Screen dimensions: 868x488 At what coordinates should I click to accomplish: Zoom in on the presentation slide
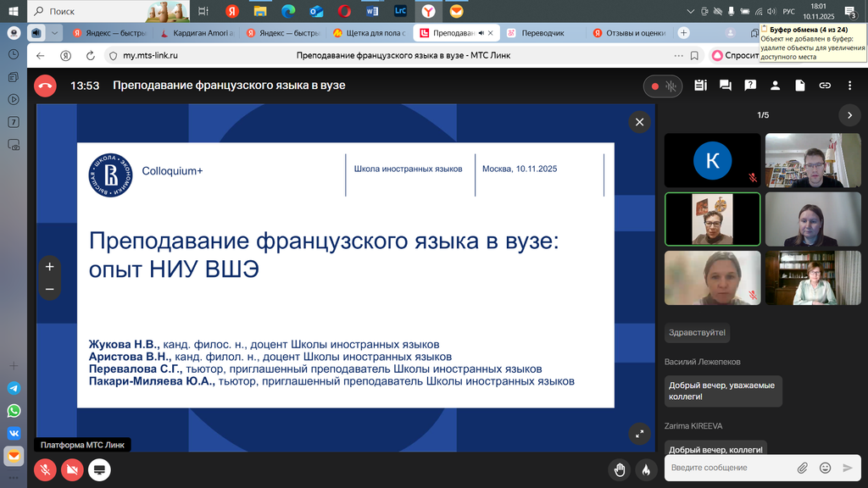pos(49,266)
